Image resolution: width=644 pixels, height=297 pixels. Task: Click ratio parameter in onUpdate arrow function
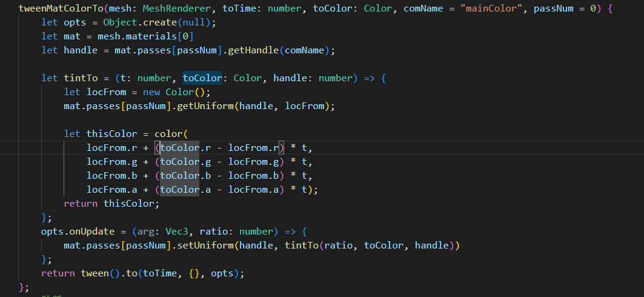coord(214,232)
